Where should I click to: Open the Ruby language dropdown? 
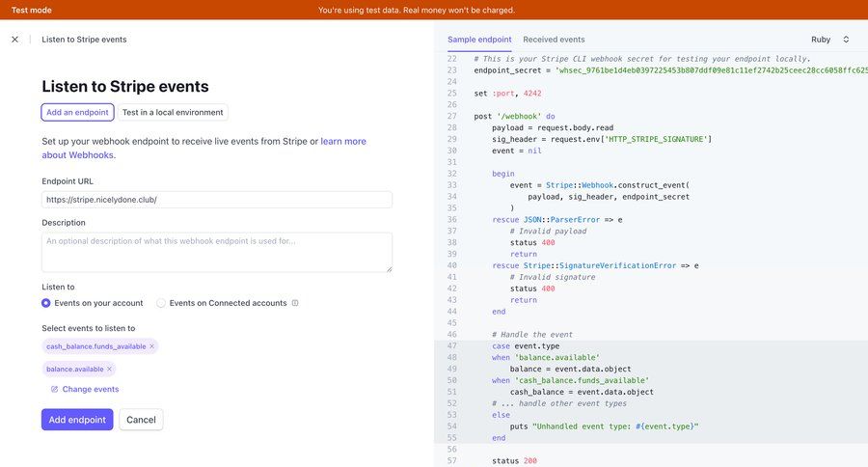829,40
